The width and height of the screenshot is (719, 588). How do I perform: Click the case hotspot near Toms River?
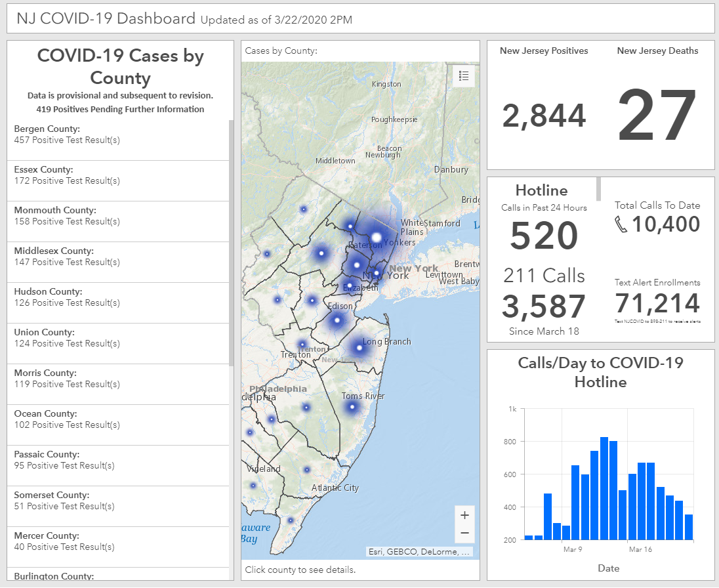pos(352,407)
